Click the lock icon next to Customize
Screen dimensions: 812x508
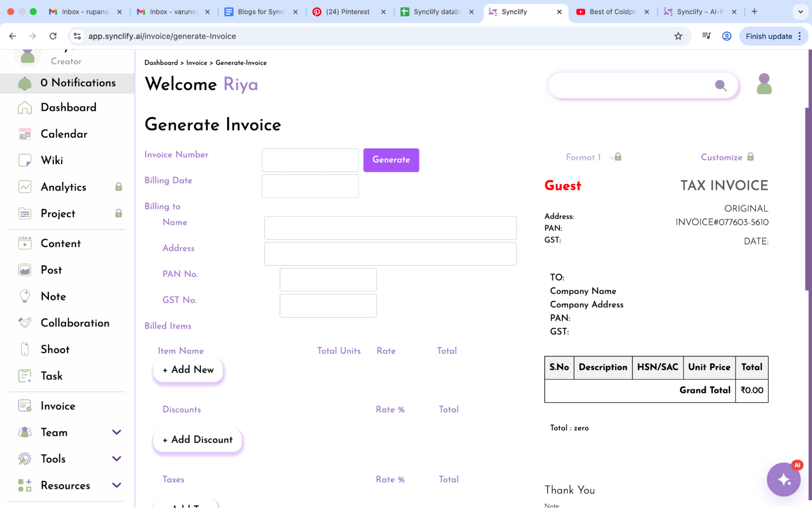point(750,157)
